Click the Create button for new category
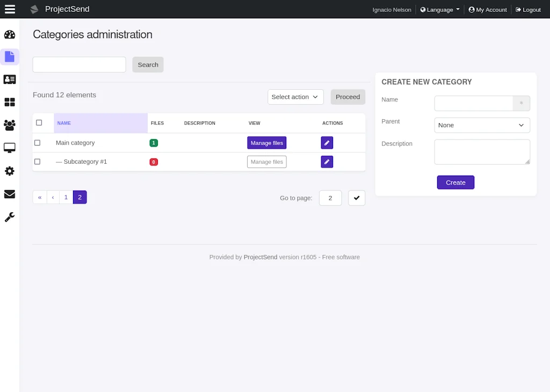 (x=455, y=182)
